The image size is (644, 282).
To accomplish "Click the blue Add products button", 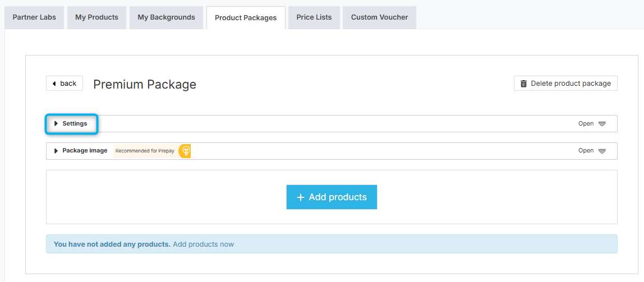I will 332,197.
